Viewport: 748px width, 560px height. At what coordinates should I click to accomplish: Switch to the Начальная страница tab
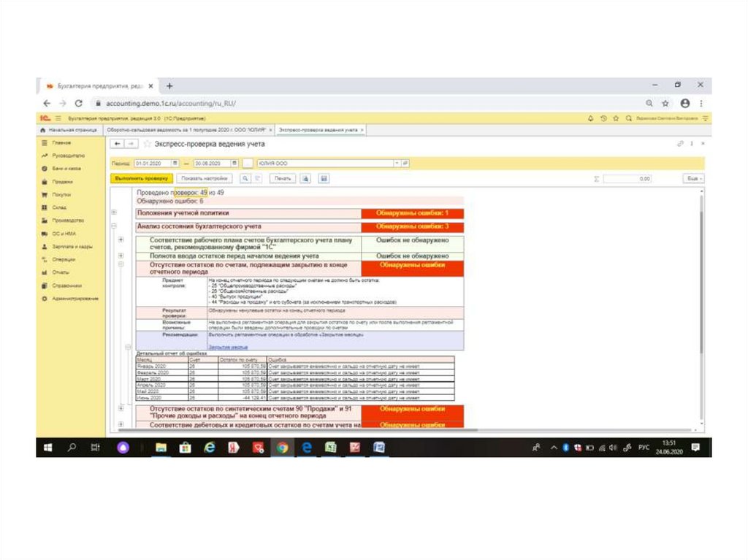(x=69, y=130)
